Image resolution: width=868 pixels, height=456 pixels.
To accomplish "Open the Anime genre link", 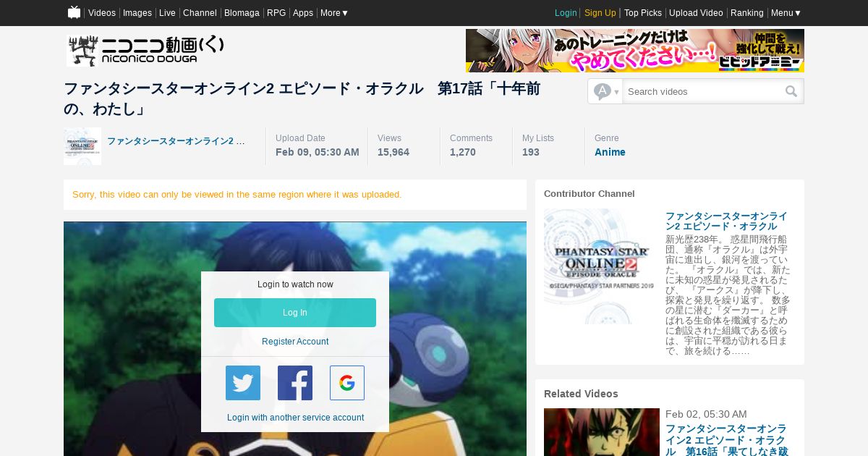I will [610, 152].
